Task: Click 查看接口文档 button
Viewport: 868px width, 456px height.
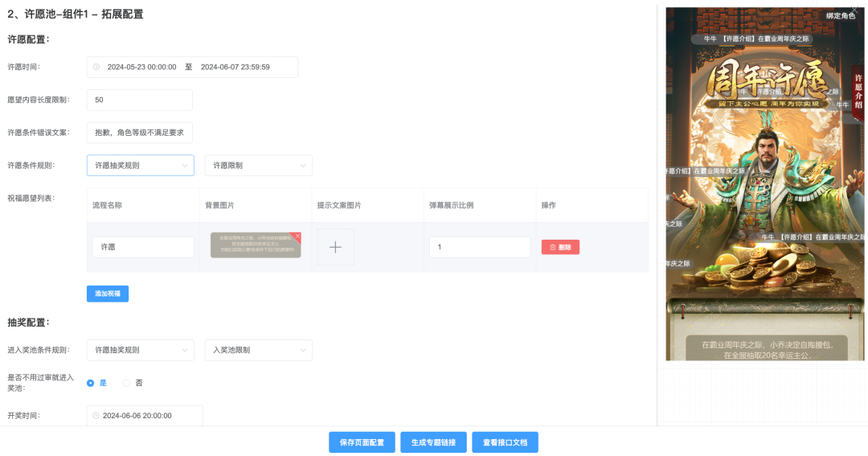Action: point(505,442)
